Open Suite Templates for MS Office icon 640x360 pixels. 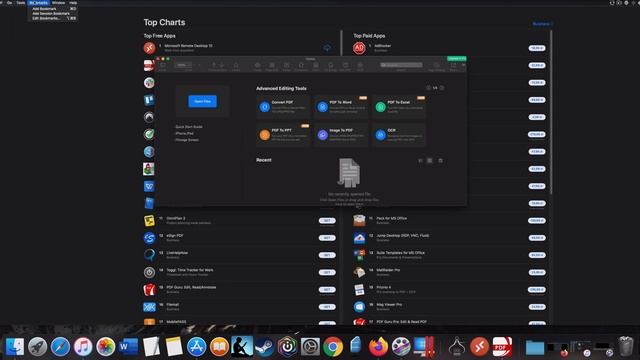click(x=359, y=255)
